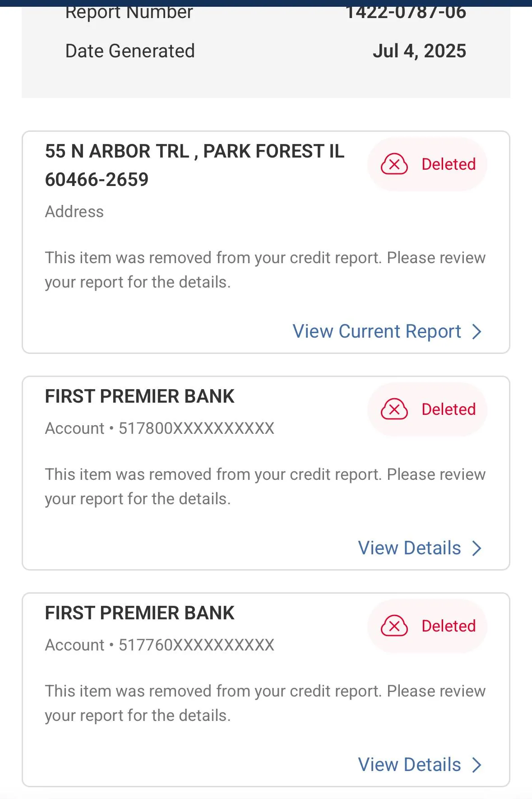The image size is (532, 799).
Task: Click cloud X icon for account 517760
Action: (394, 626)
